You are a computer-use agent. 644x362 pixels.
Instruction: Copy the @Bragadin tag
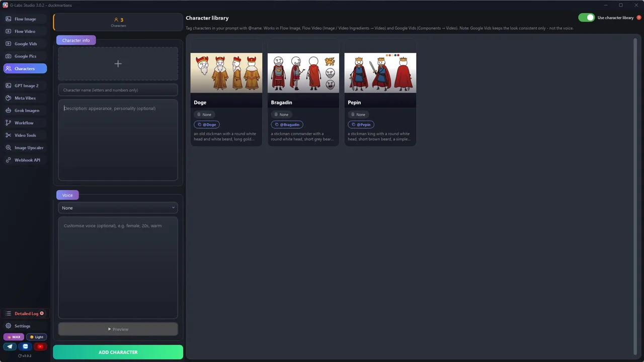tap(287, 125)
